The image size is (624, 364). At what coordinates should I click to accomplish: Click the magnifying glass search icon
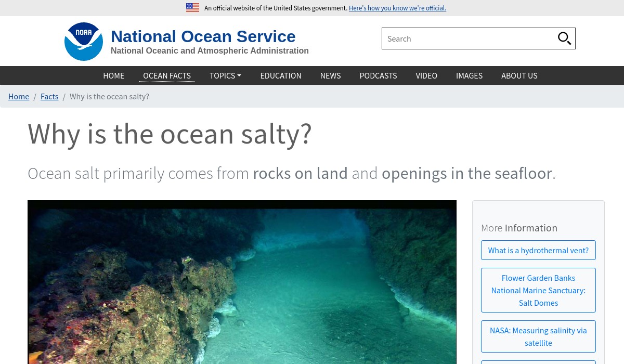pos(564,38)
